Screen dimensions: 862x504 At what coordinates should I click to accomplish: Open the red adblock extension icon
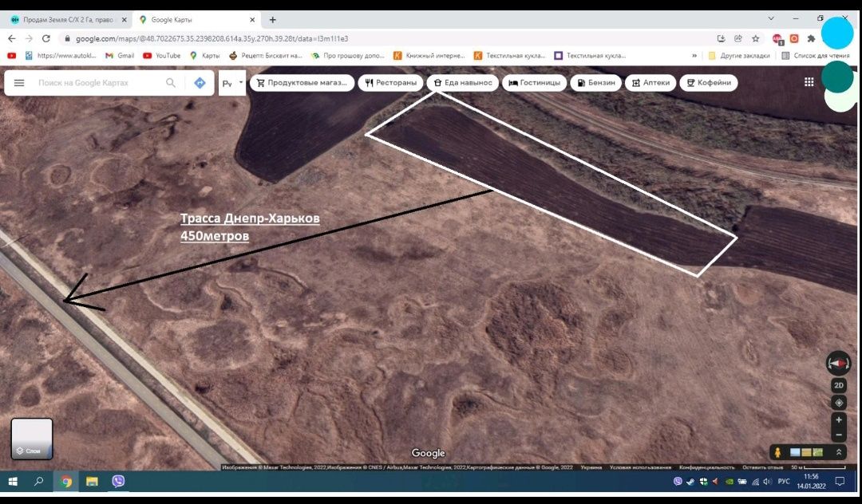pos(777,38)
